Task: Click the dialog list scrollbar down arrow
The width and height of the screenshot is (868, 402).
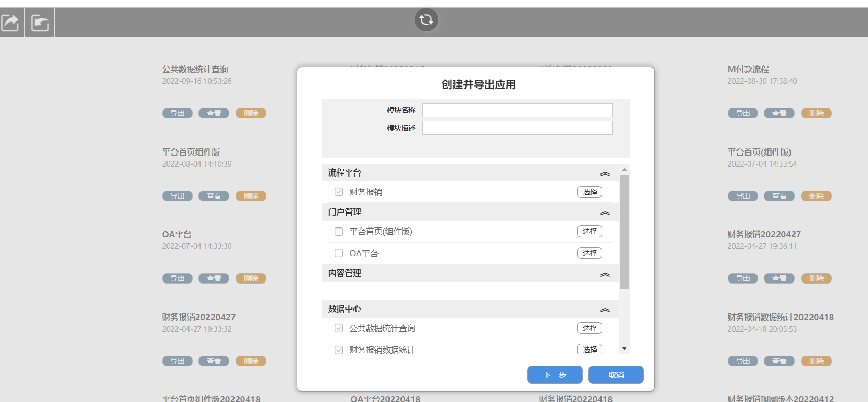Action: 624,349
